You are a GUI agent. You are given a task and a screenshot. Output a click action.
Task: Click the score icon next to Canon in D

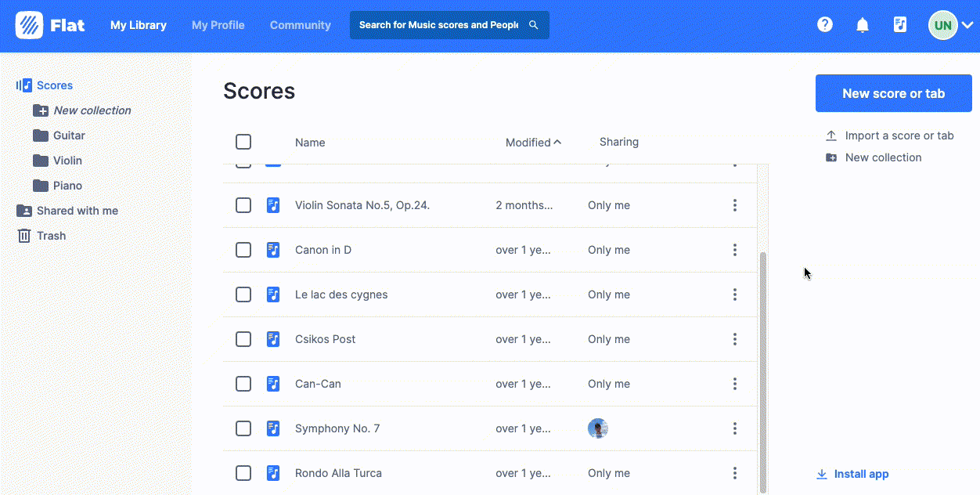[273, 249]
